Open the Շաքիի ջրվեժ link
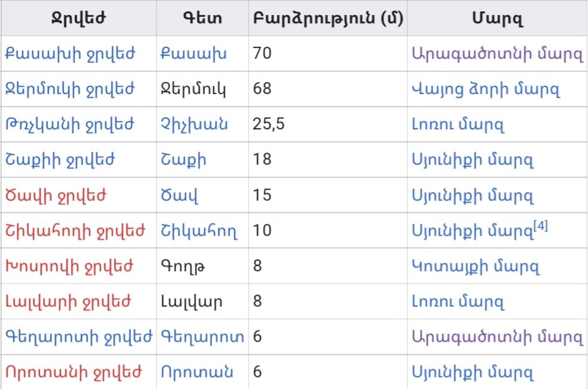Screen dimensions: 588x389 (60, 159)
